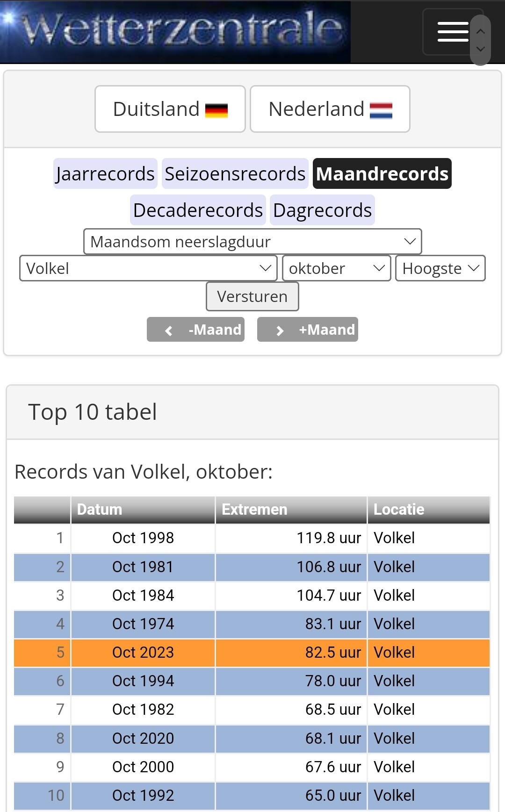The height and width of the screenshot is (812, 505).
Task: Open the Decaderecords tab
Action: point(198,210)
